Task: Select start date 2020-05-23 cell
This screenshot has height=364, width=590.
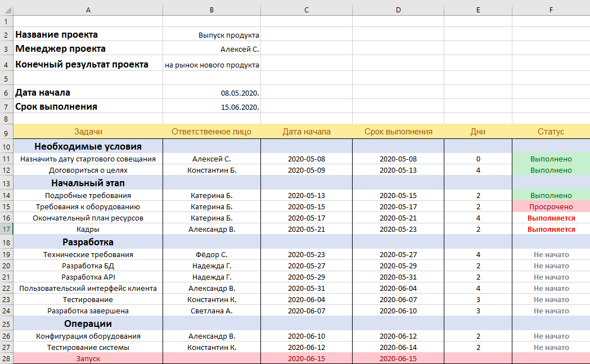Action: [x=307, y=254]
